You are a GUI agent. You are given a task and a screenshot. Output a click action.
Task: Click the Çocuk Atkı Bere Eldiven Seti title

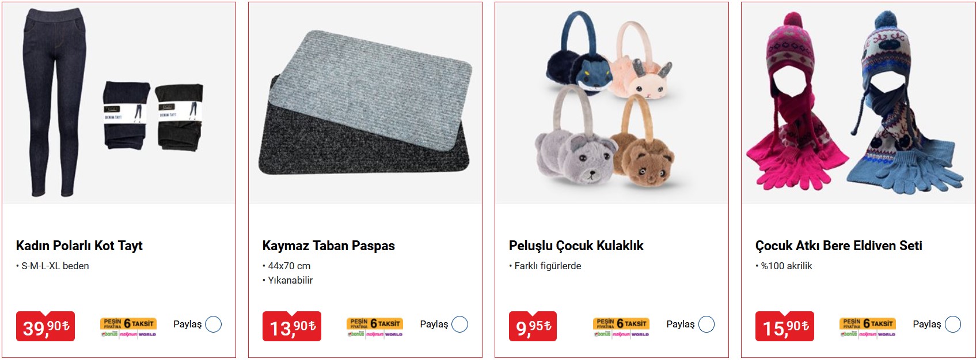tap(839, 246)
